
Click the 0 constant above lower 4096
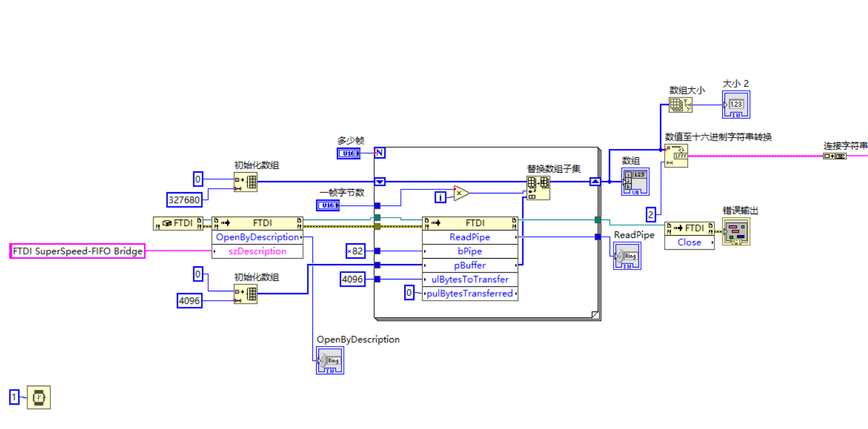pyautogui.click(x=198, y=274)
